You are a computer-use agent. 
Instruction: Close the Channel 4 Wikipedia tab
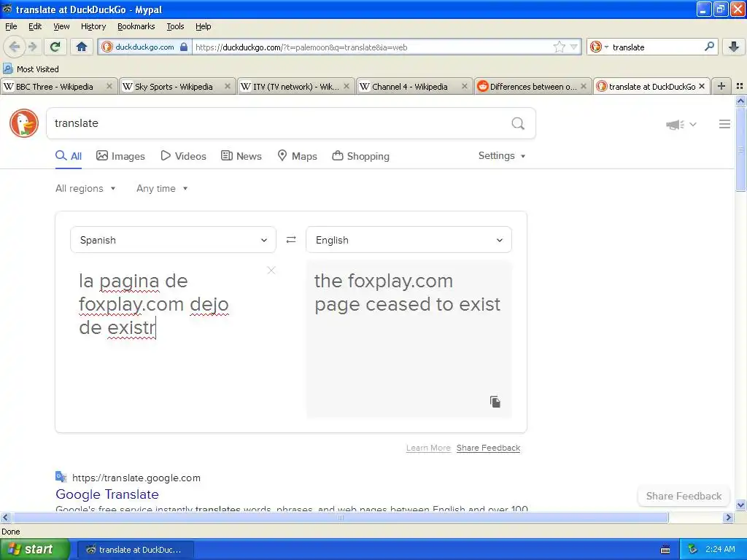(x=465, y=86)
